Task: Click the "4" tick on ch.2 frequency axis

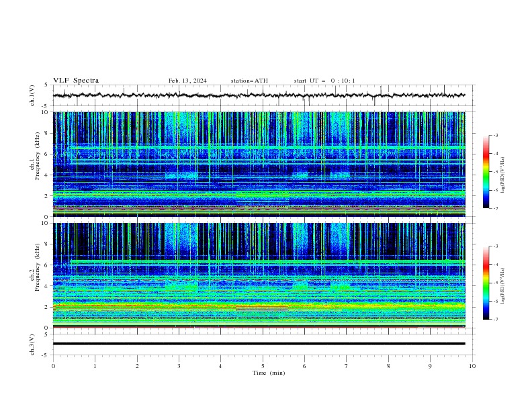Action: [46, 286]
